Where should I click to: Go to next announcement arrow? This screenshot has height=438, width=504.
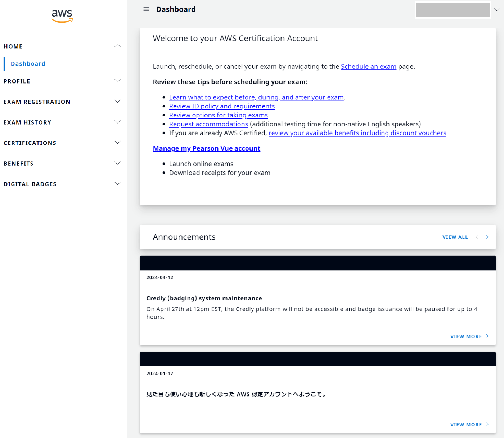click(x=487, y=237)
